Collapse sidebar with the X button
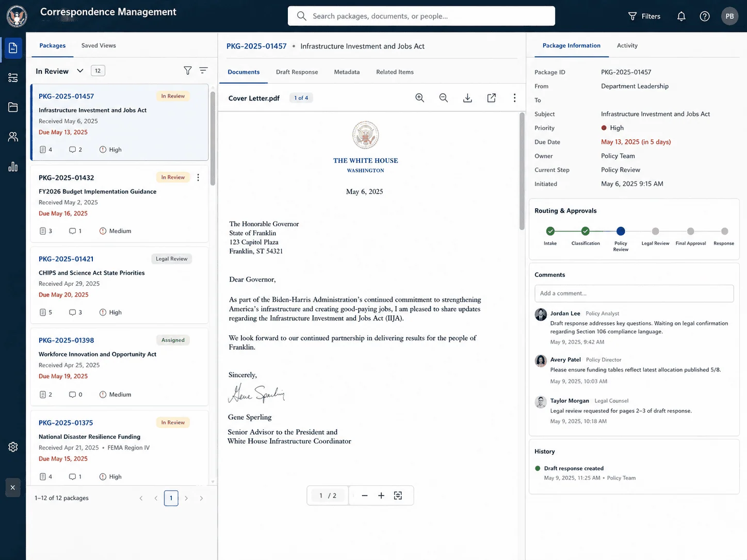The image size is (747, 560). coord(13,487)
